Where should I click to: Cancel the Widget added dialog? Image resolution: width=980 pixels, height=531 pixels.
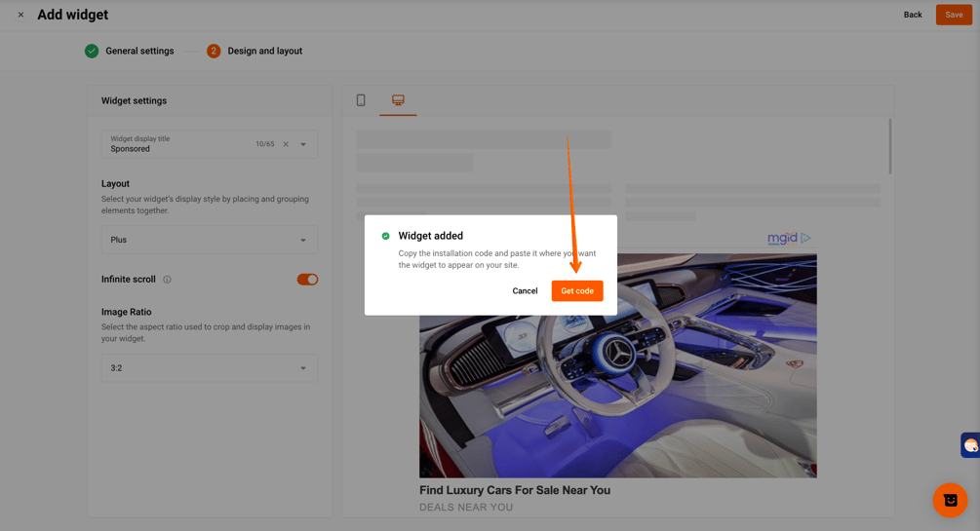[x=525, y=291]
